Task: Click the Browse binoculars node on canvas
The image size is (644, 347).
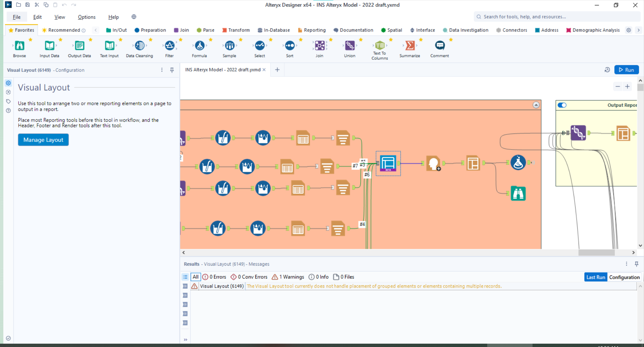Action: click(518, 194)
